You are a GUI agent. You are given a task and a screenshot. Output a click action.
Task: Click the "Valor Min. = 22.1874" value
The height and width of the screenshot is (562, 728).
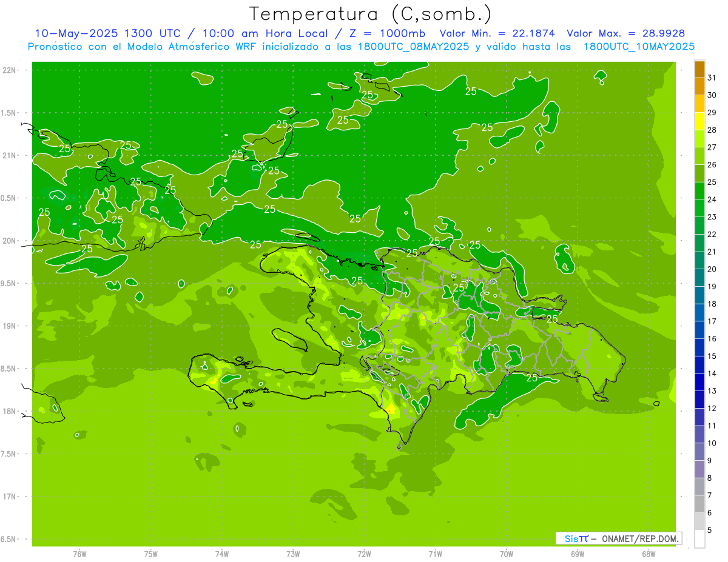click(x=497, y=33)
